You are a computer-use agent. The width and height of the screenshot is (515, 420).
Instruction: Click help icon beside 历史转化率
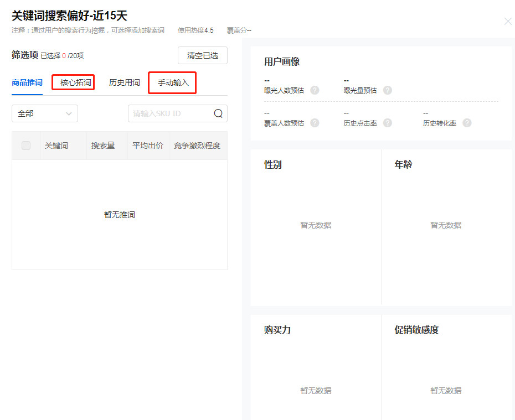[467, 123]
